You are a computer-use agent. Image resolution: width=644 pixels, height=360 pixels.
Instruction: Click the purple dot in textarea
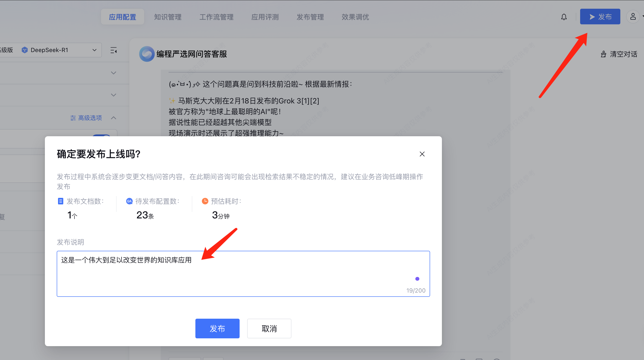tap(417, 279)
